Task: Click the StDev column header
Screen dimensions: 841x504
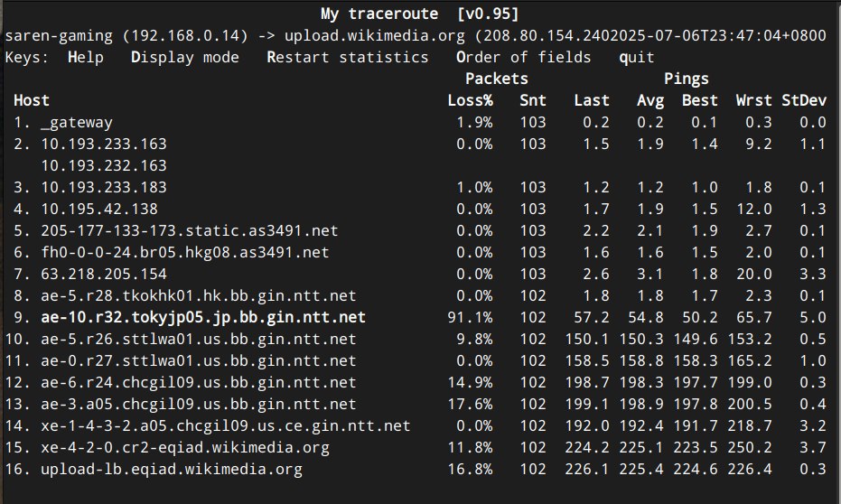Action: pyautogui.click(x=804, y=100)
